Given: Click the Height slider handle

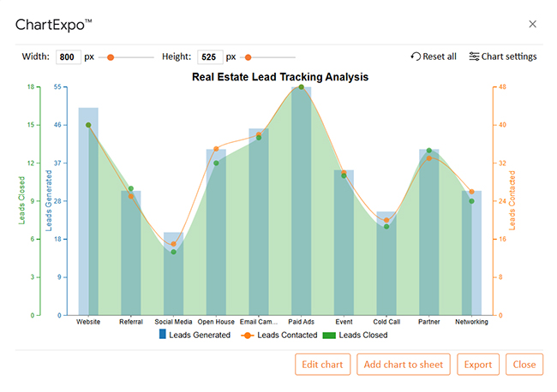Looking at the screenshot, I should (x=249, y=57).
